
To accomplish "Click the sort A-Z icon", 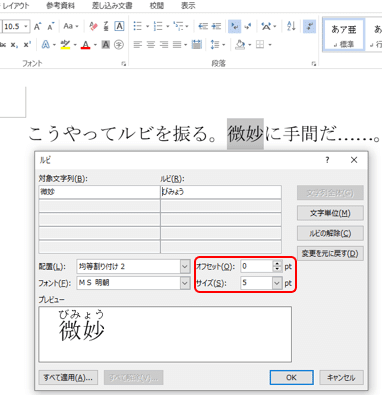I will (291, 26).
